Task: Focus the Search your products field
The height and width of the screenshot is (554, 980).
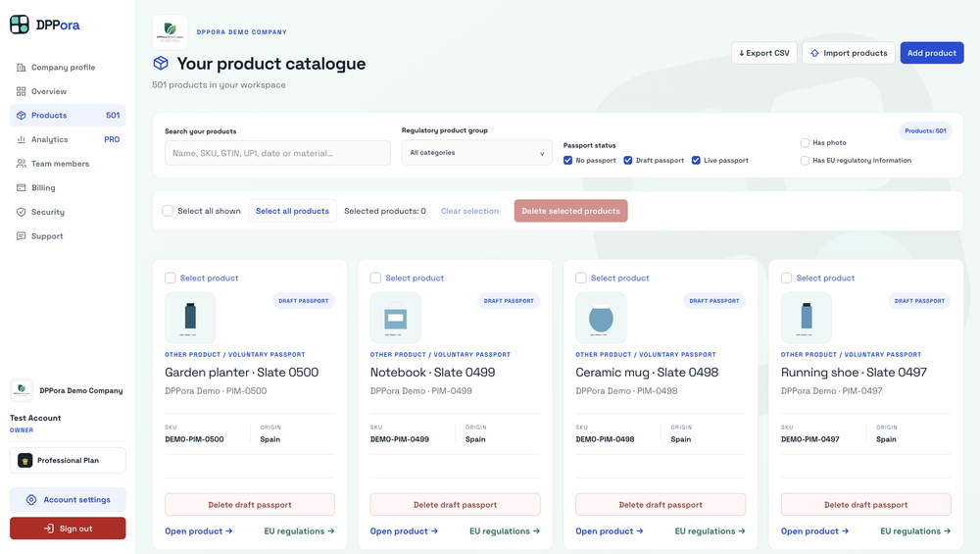Action: 277,153
